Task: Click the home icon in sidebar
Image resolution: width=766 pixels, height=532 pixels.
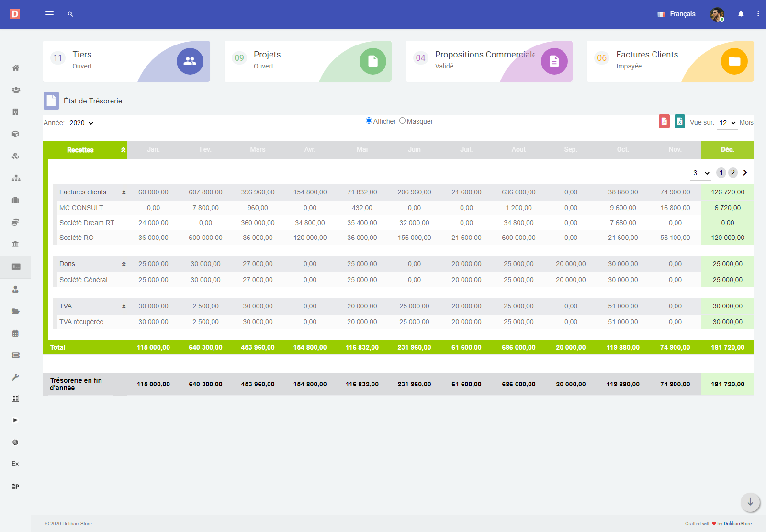Action: 15,68
